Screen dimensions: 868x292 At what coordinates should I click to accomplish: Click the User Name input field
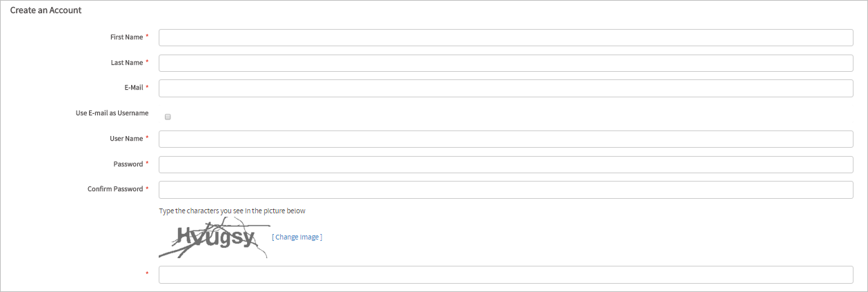[x=506, y=139]
